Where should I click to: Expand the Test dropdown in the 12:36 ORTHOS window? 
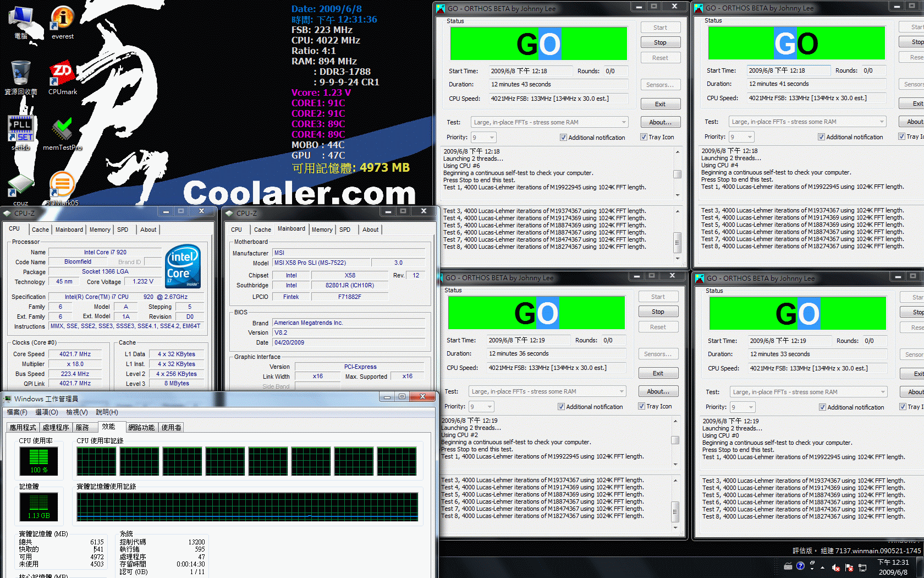pyautogui.click(x=621, y=391)
